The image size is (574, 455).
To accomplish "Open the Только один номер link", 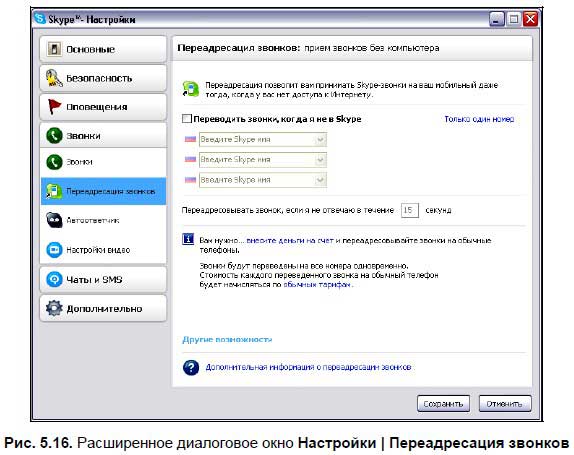I will point(479,119).
